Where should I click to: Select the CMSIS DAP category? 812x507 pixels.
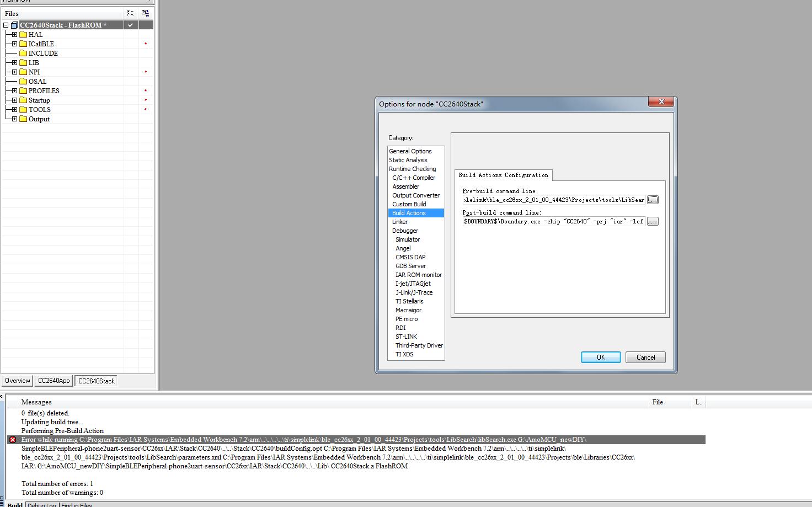pos(410,257)
